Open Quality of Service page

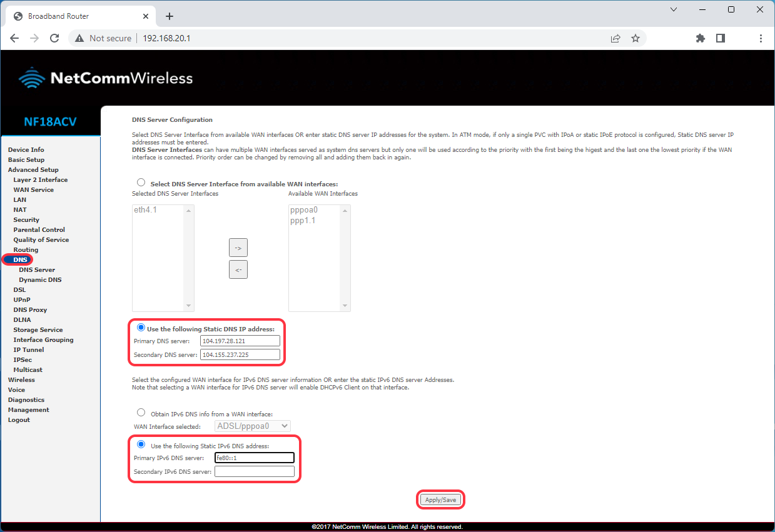coord(41,239)
